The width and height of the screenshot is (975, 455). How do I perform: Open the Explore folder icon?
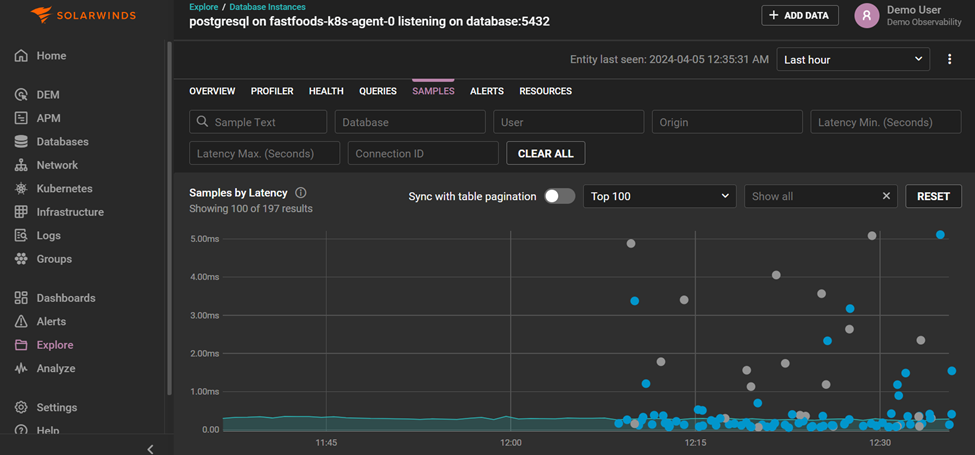21,345
